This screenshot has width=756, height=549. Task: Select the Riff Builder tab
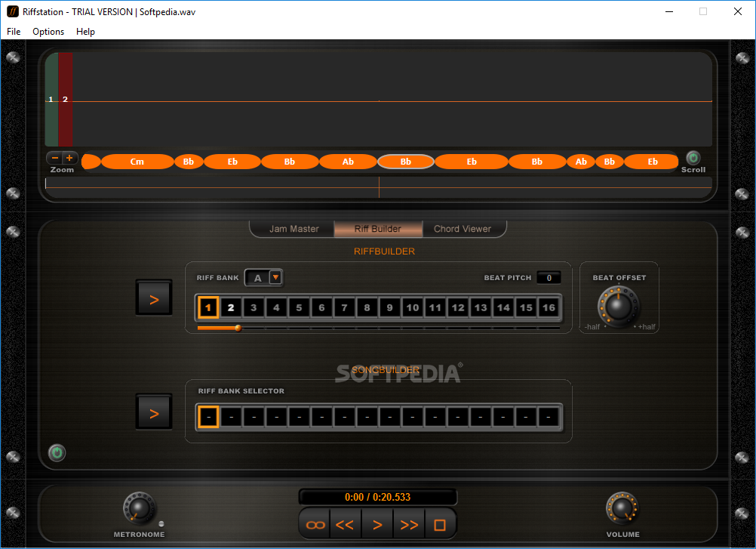(x=378, y=229)
